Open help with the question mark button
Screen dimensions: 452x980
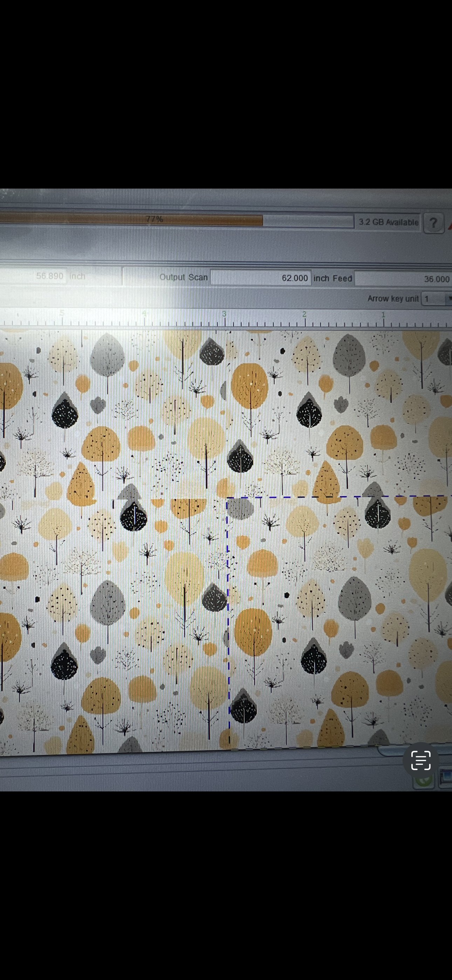pos(433,223)
